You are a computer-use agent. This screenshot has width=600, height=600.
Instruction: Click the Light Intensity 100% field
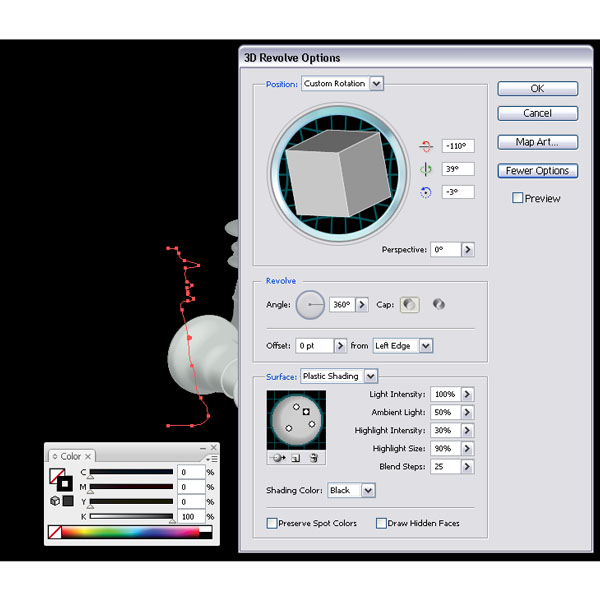(445, 394)
